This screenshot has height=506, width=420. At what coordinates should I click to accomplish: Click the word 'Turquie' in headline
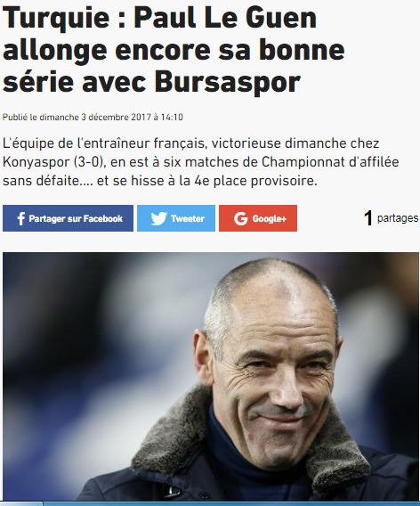56,18
